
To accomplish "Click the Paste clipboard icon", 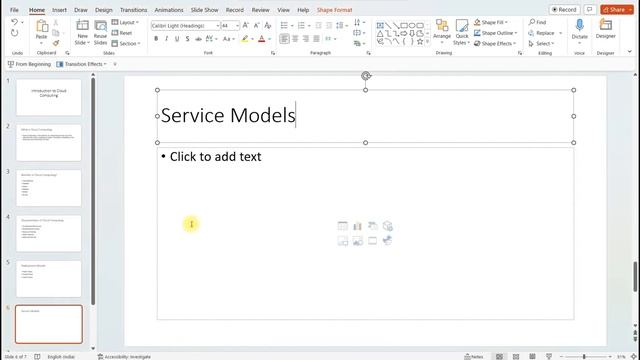I will click(42, 27).
